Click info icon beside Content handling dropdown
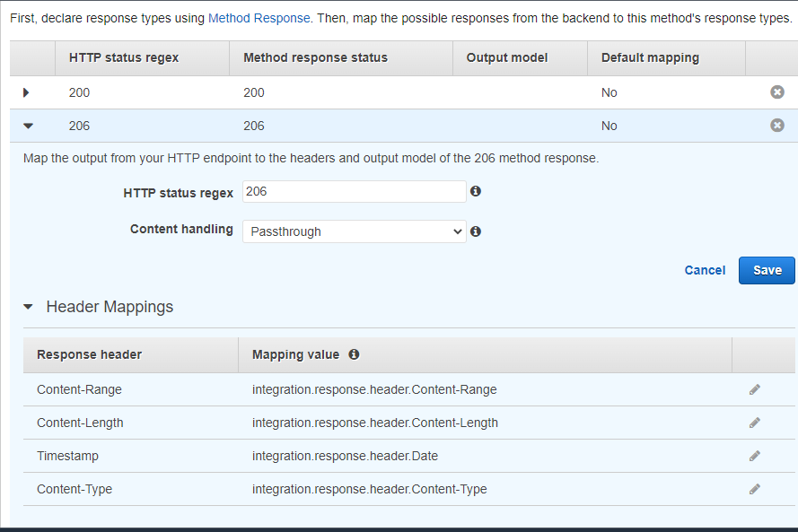Screen dimensions: 798x532 coord(476,231)
